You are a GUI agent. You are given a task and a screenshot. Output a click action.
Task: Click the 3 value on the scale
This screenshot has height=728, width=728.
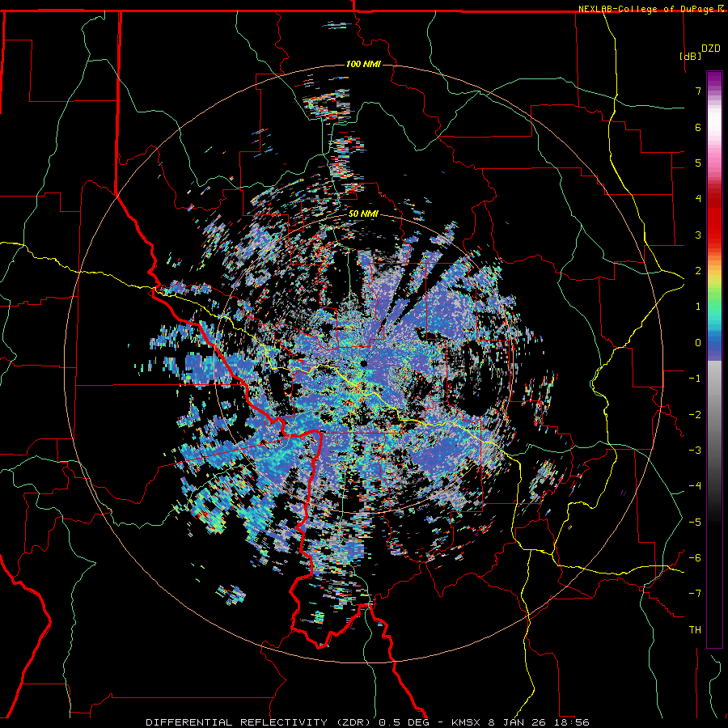[x=698, y=235]
